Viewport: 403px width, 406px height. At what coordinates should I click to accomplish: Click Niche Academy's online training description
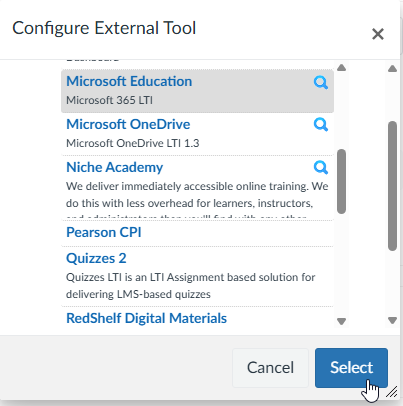[x=197, y=199]
